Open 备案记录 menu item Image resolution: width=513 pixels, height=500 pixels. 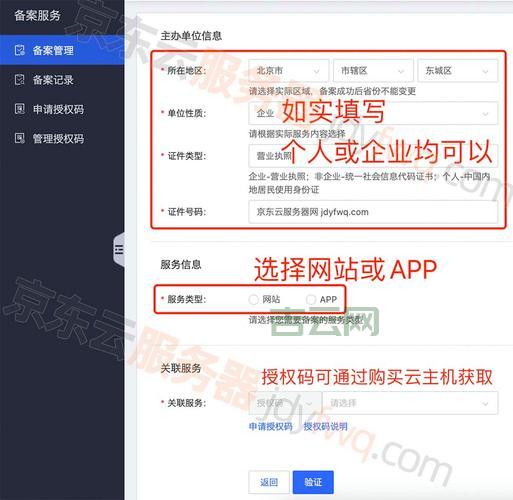click(x=62, y=80)
